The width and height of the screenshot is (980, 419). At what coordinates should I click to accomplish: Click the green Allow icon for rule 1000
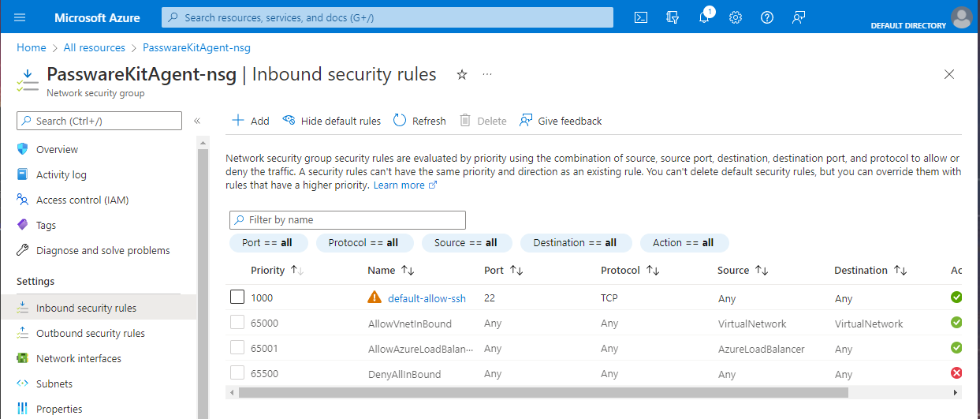click(x=956, y=297)
